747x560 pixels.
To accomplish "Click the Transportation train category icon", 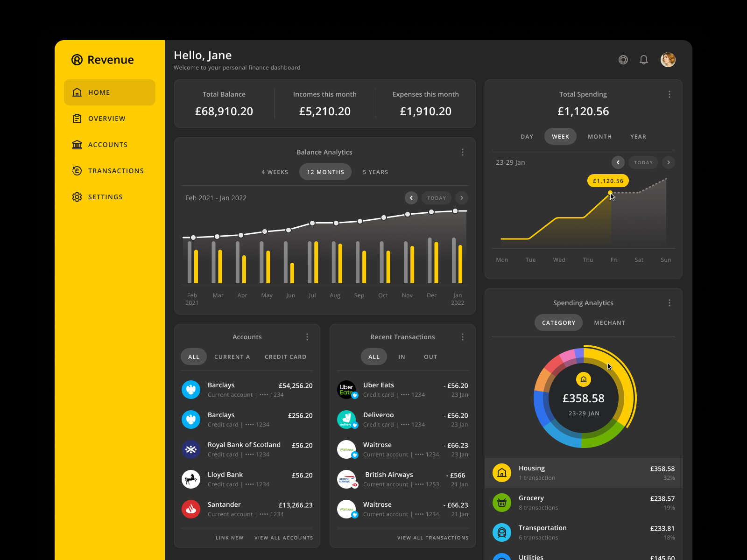I will click(502, 532).
